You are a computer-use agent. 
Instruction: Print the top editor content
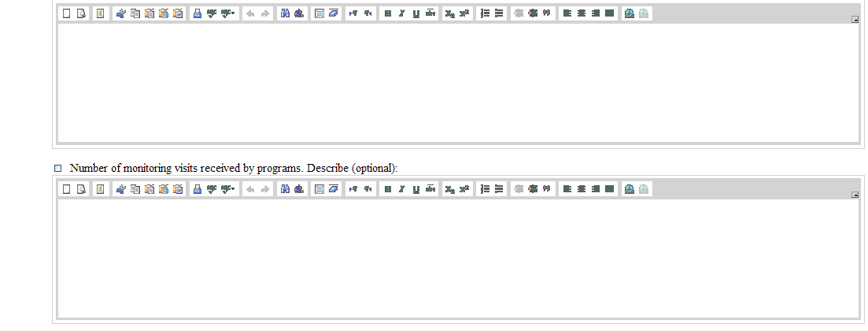pos(197,13)
